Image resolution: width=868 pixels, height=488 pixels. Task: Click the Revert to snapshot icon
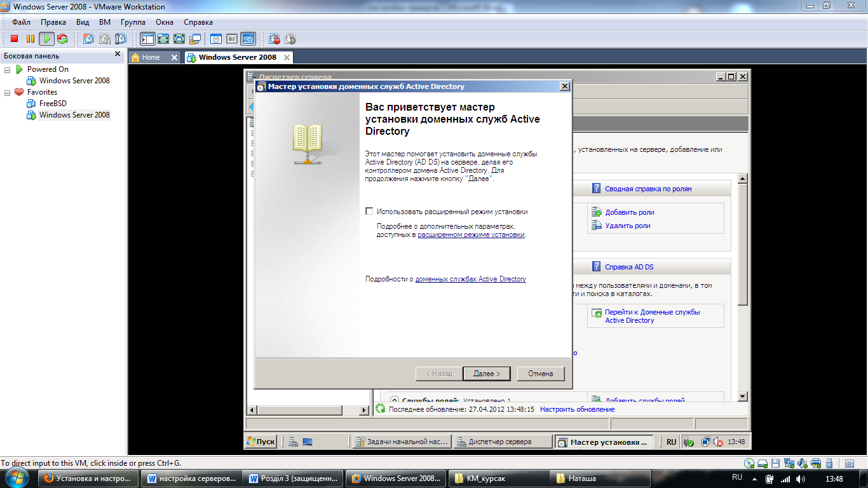click(x=104, y=39)
